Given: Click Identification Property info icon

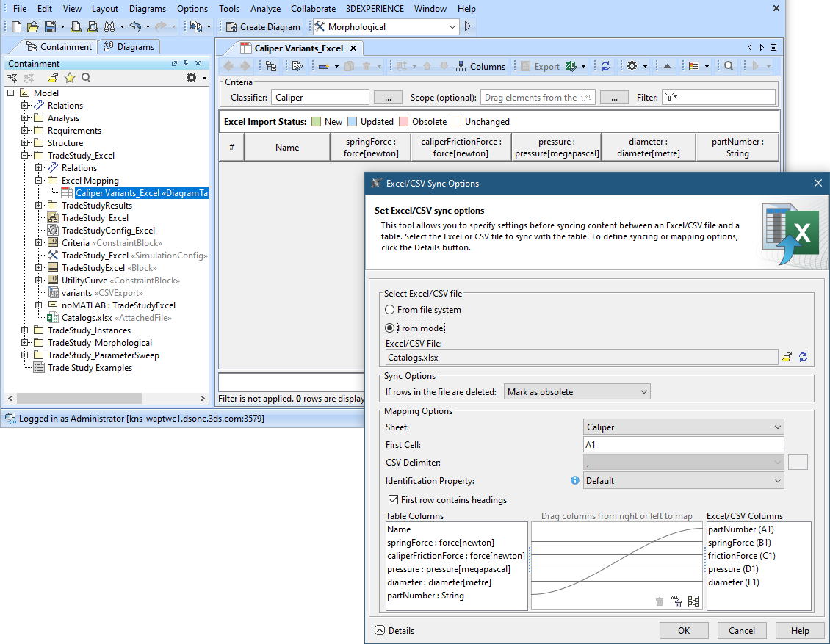Looking at the screenshot, I should coord(575,481).
